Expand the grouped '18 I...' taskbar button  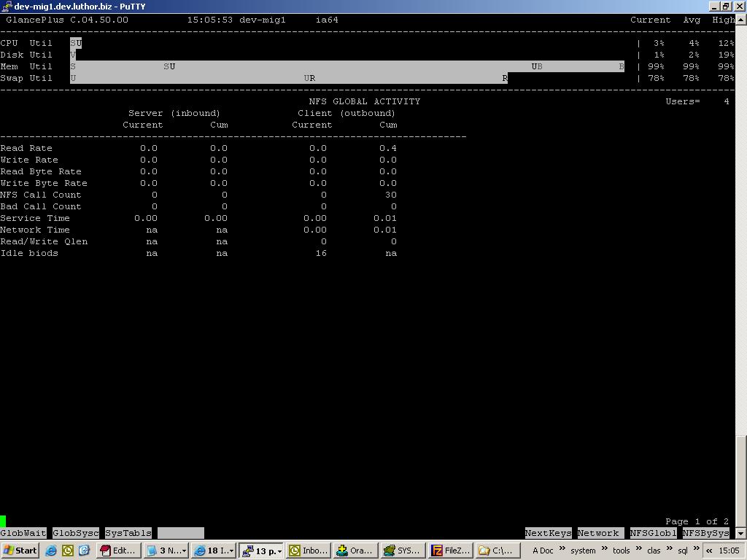pyautogui.click(x=213, y=551)
